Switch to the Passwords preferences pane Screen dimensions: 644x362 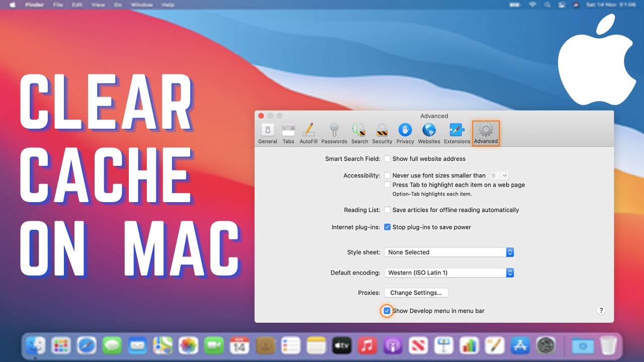pyautogui.click(x=334, y=132)
